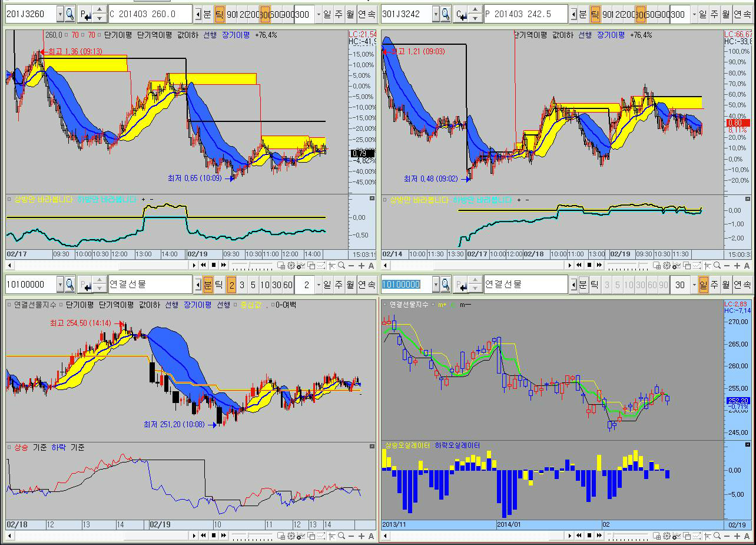756x545 pixels.
Task: Expand interval dropdown beside 30 in bottom-right toolbar
Action: click(693, 285)
